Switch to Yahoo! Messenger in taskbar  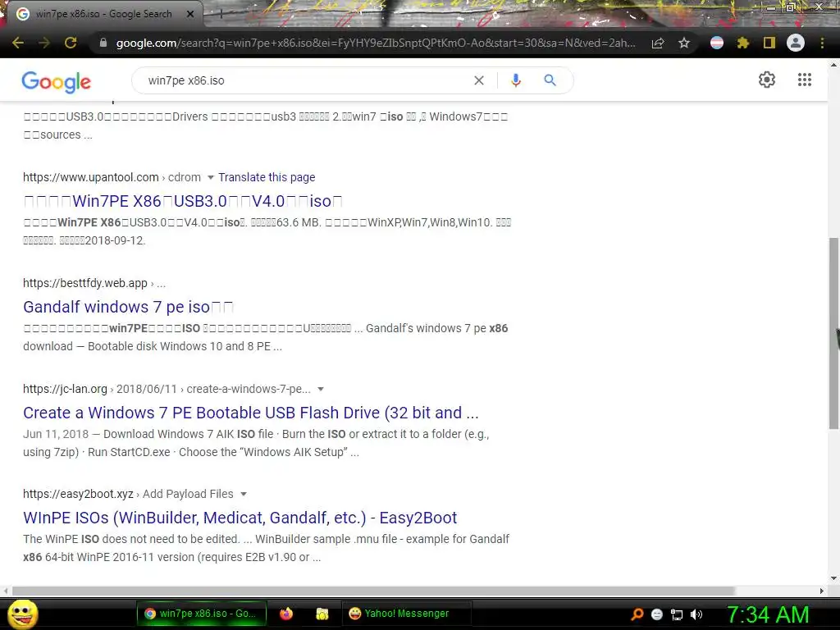(406, 614)
